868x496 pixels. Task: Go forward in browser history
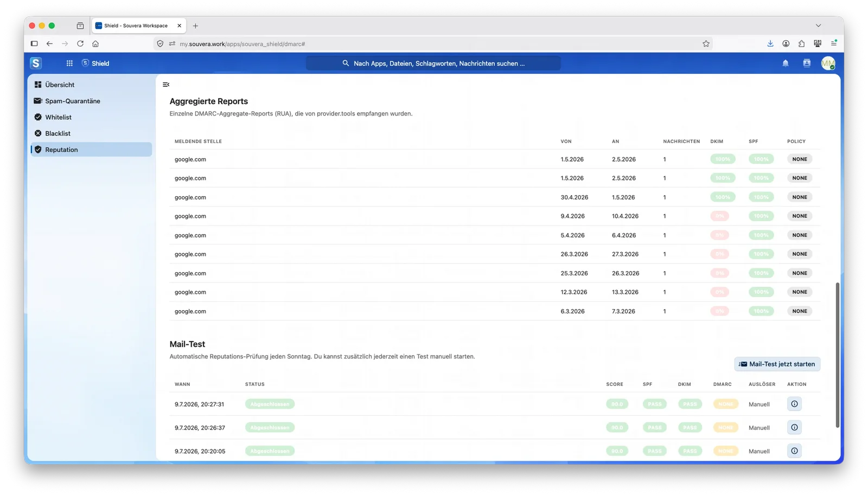tap(65, 43)
